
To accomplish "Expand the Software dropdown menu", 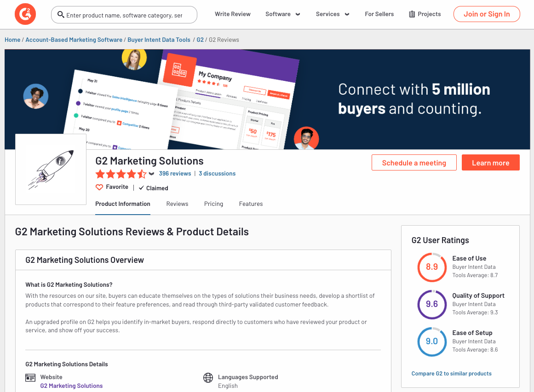I will click(x=282, y=14).
